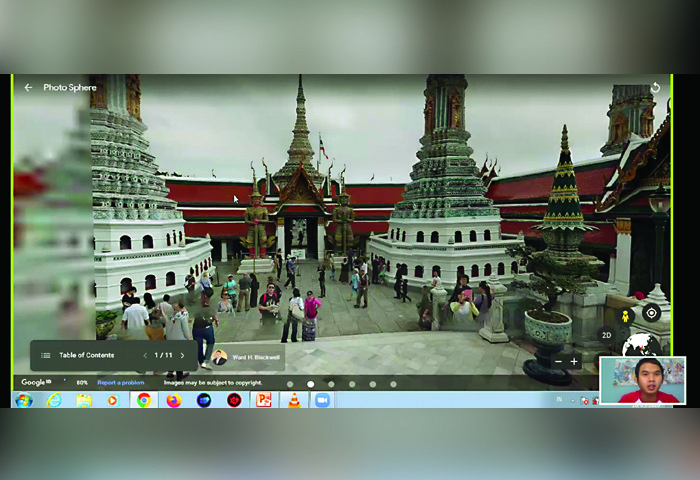The height and width of the screenshot is (480, 700).
Task: Select the highlighted second page dot
Action: pyautogui.click(x=310, y=384)
